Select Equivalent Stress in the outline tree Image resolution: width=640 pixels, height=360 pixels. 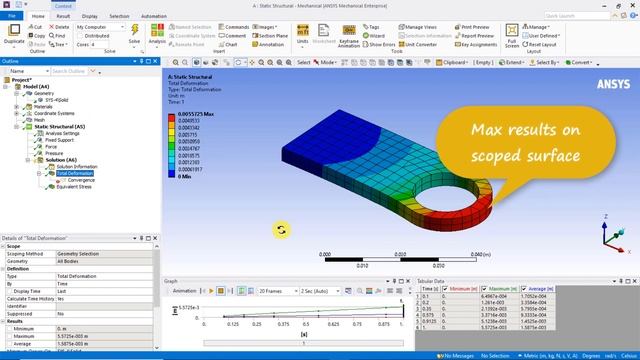(74, 187)
